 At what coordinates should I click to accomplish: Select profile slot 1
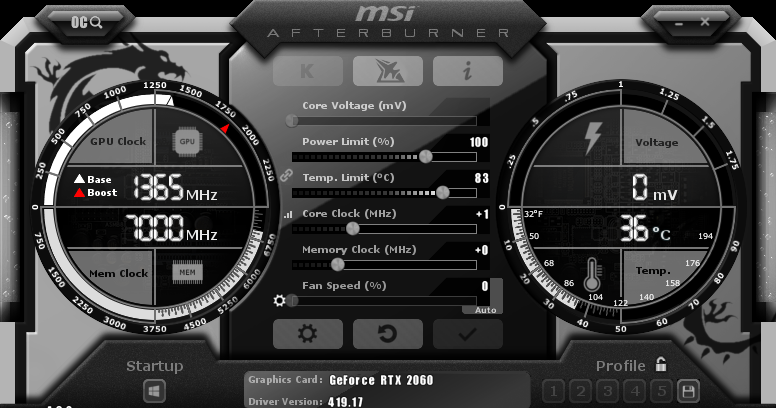pos(553,391)
